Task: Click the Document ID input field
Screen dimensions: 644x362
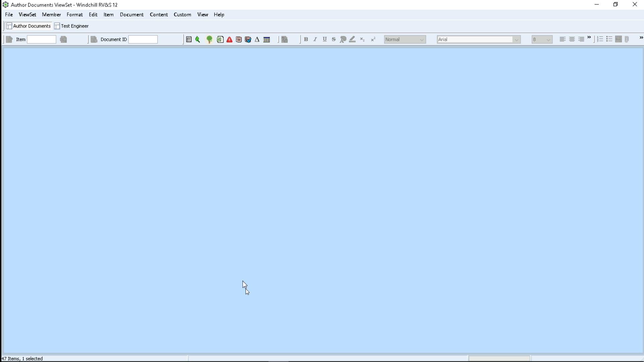Action: [143, 40]
